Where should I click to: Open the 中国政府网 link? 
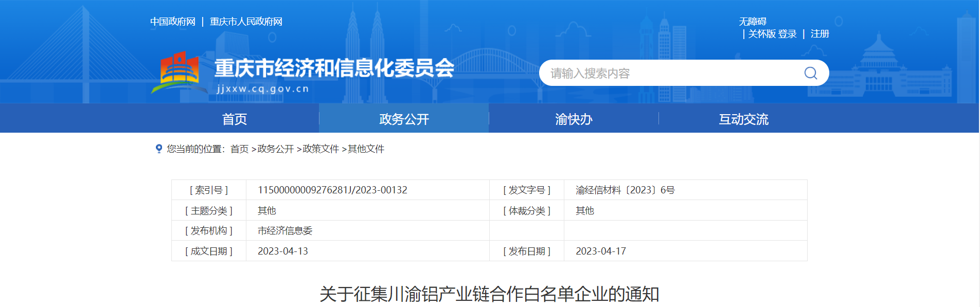tap(173, 22)
